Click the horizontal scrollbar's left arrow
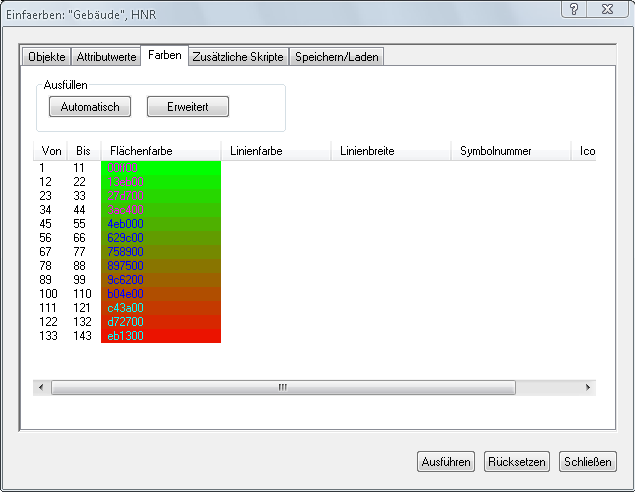The image size is (635, 492). [x=42, y=387]
